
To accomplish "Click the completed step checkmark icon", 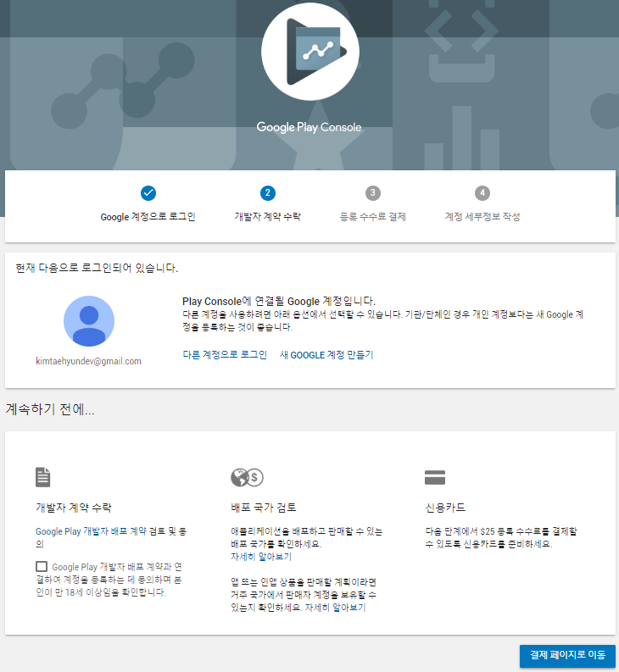I will coord(148,193).
